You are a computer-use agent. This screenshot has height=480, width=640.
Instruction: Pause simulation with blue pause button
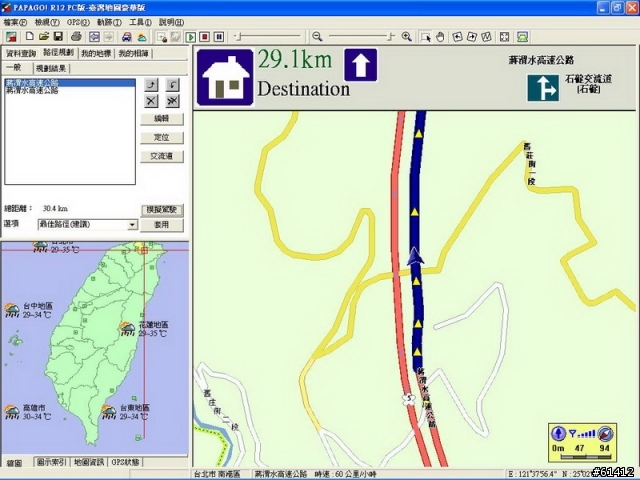tap(219, 37)
